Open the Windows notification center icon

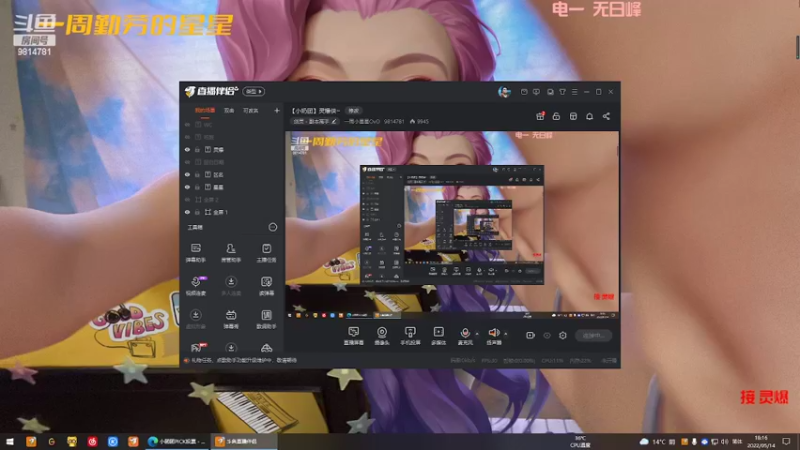(786, 441)
